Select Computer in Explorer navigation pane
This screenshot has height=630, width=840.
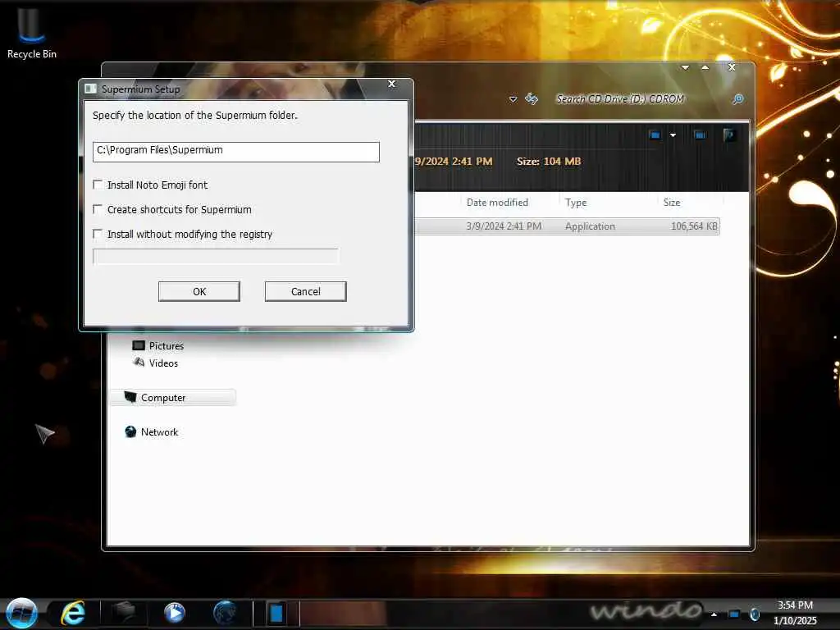[x=172, y=398]
